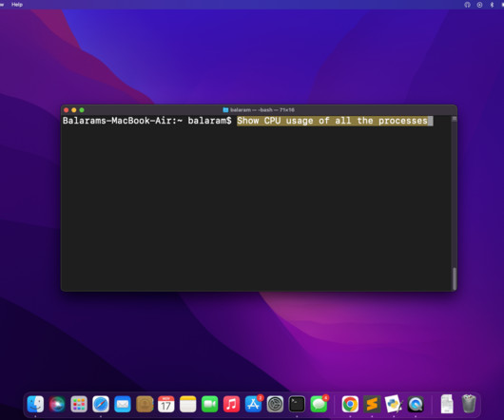Open System Preferences gear icon
This screenshot has width=504, height=420.
click(275, 404)
